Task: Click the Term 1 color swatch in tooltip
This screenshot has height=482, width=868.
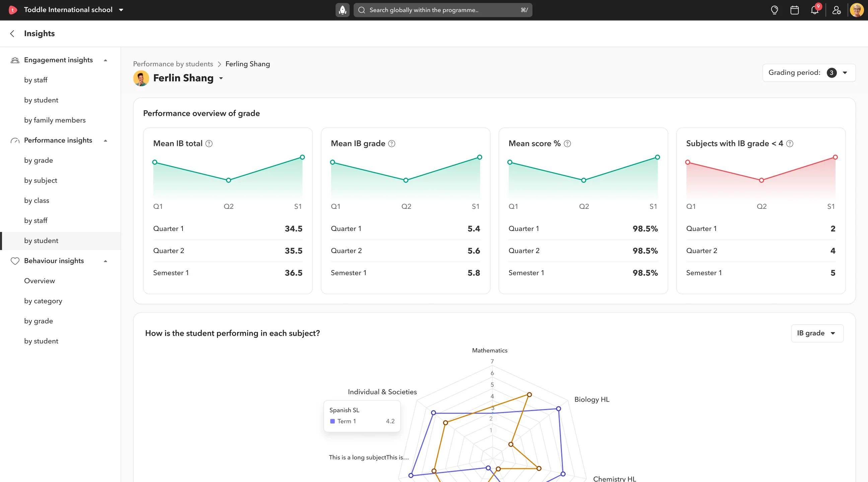Action: (332, 421)
